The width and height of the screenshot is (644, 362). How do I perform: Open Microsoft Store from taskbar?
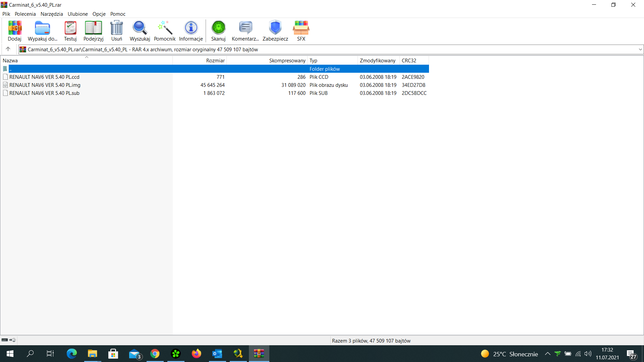click(x=113, y=354)
